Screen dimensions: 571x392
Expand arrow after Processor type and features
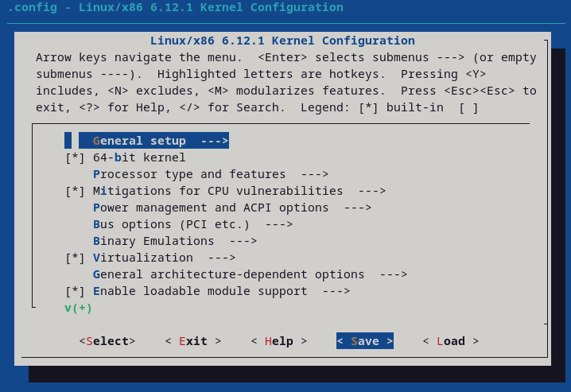tap(315, 174)
